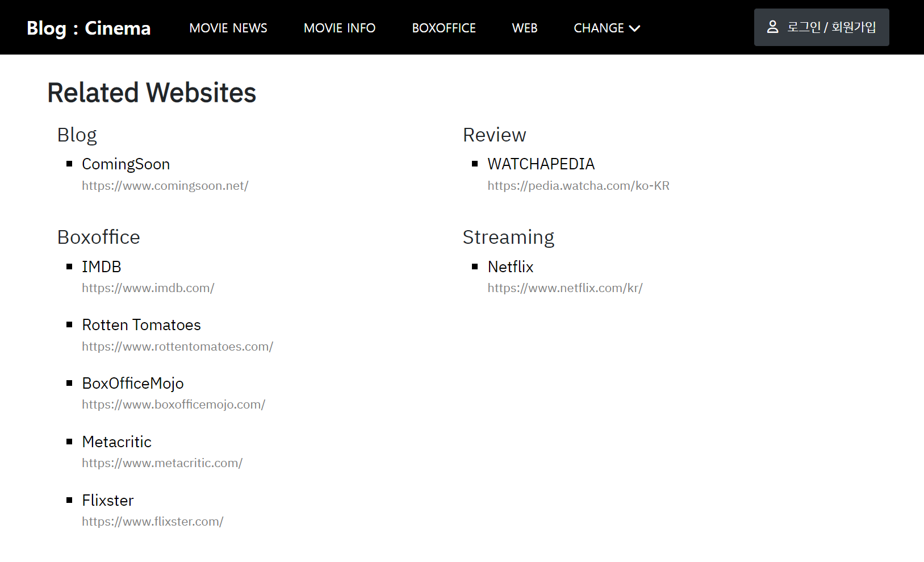Open the CHANGE dropdown menu
The height and width of the screenshot is (562, 924).
point(599,27)
